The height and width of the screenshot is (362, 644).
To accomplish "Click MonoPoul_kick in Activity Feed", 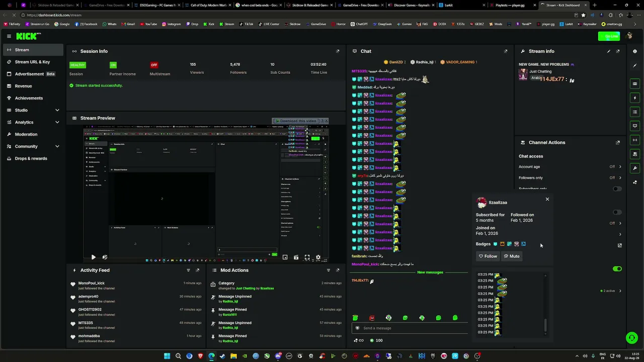I will pyautogui.click(x=92, y=283).
